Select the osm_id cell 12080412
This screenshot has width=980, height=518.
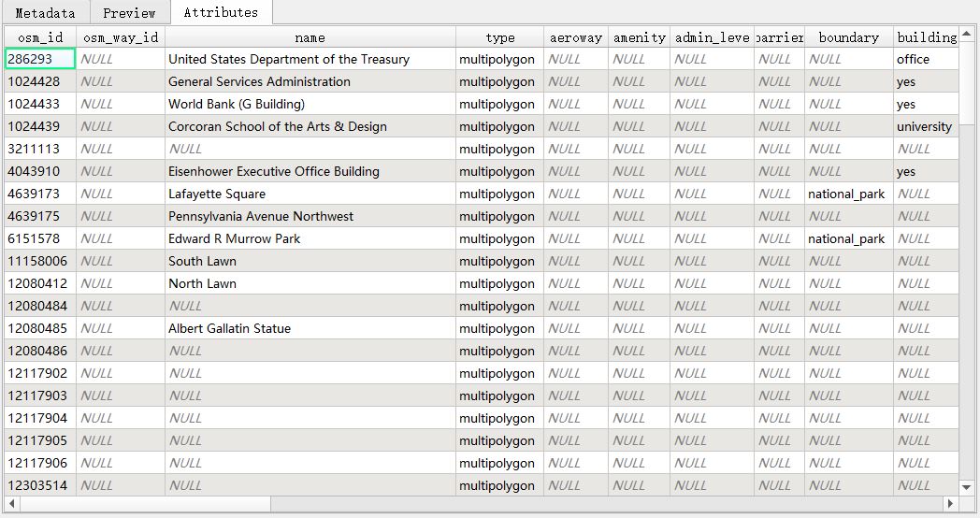(x=40, y=284)
